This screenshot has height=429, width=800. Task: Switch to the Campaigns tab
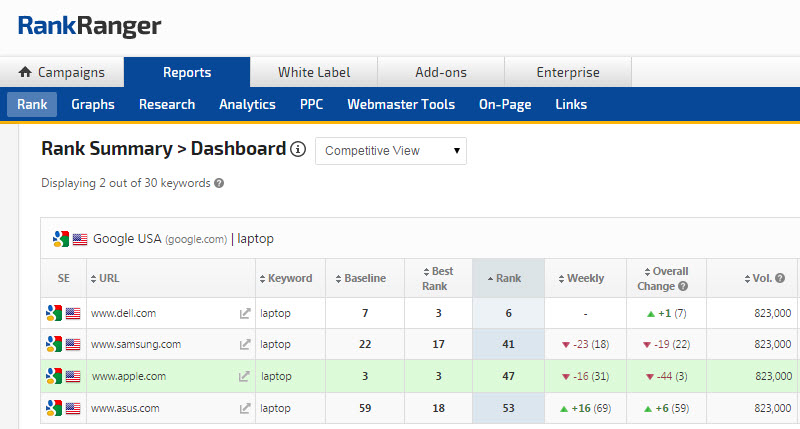pos(62,72)
